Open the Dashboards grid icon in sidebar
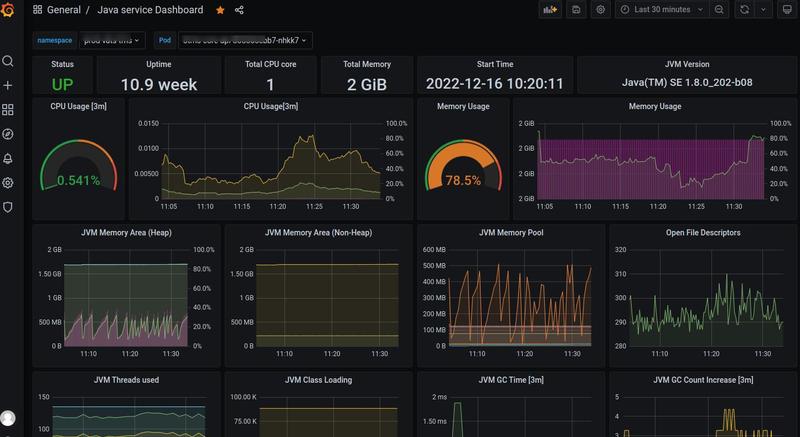This screenshot has height=437, width=800. [8, 110]
